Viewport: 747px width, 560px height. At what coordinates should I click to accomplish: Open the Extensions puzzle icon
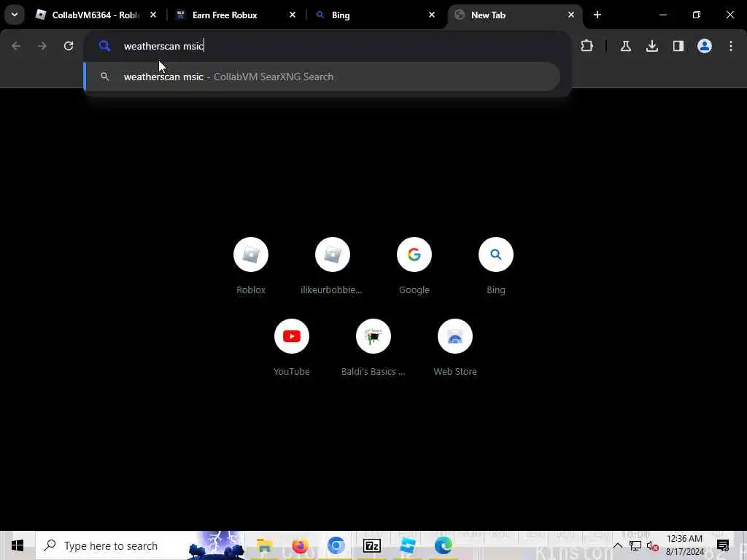point(587,46)
